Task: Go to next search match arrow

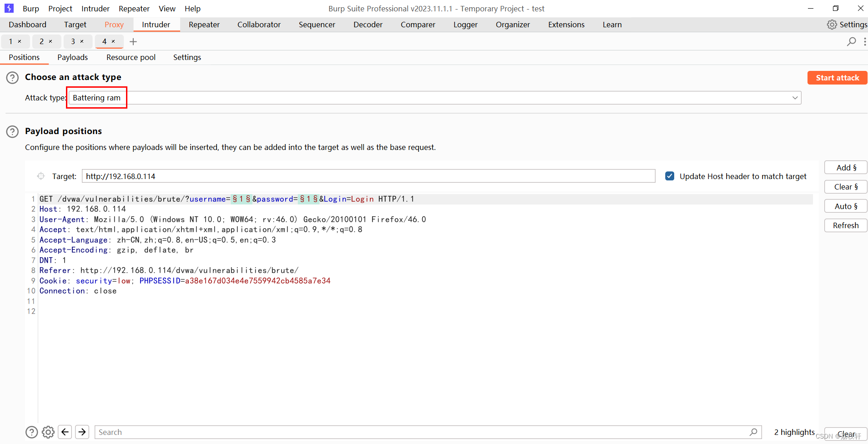Action: 82,432
